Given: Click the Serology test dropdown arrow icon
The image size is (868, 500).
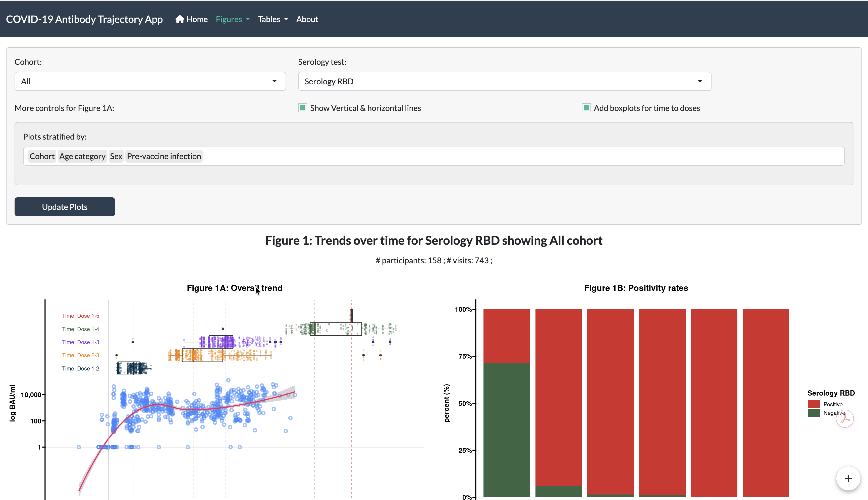Looking at the screenshot, I should pyautogui.click(x=700, y=81).
